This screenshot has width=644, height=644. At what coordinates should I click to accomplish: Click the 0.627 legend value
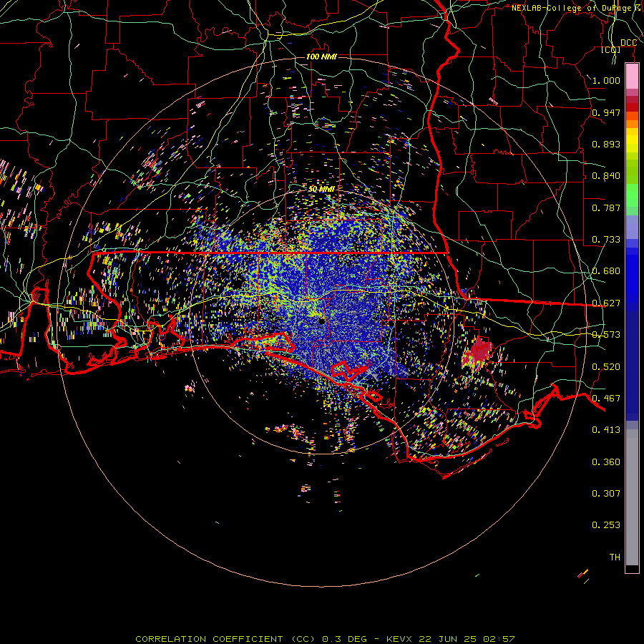(x=606, y=303)
